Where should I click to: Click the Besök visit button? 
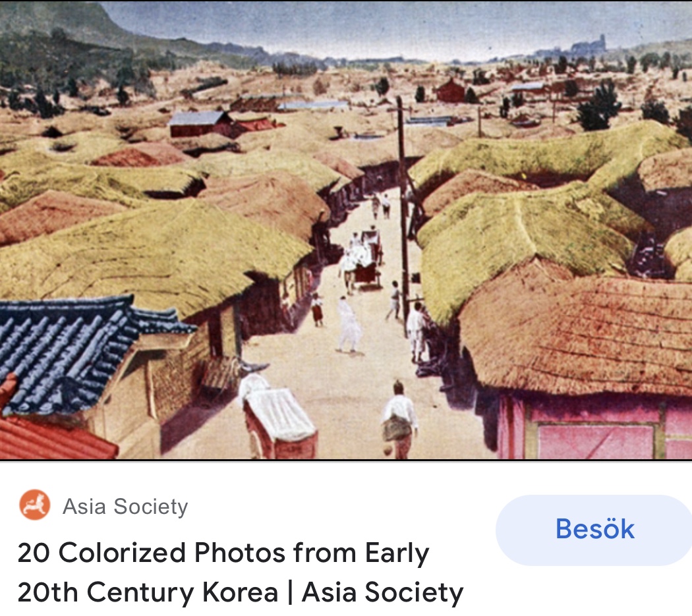594,530
